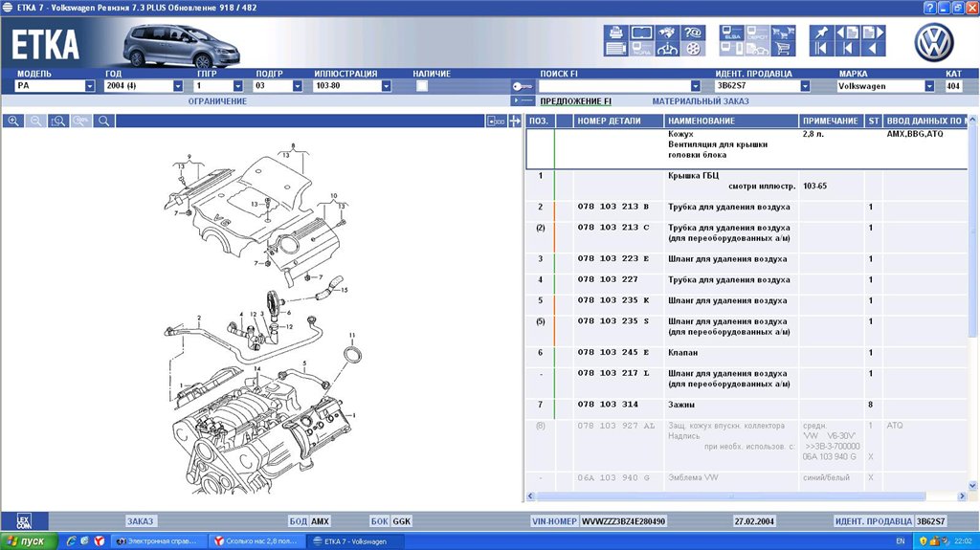Screen dimensions: 980x550
Task: Open the ELSA system icon
Action: point(731,33)
